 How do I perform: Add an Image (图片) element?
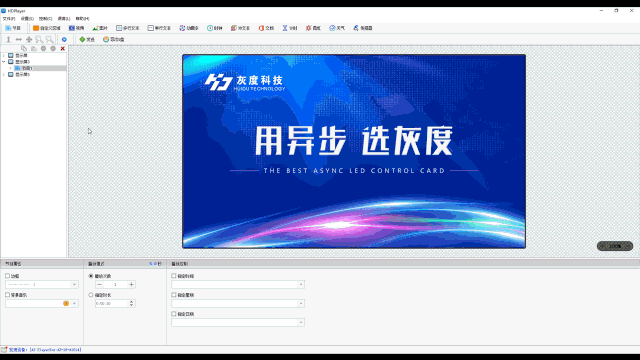pos(100,28)
